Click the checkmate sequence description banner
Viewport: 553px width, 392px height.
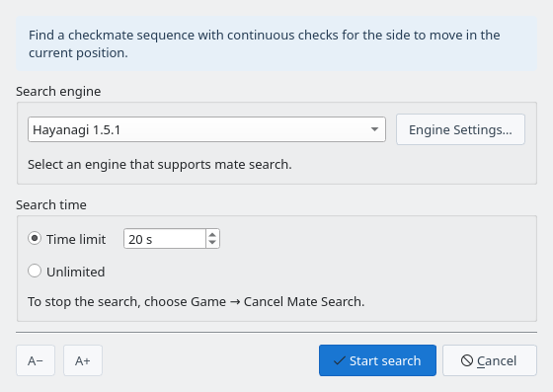(x=276, y=43)
